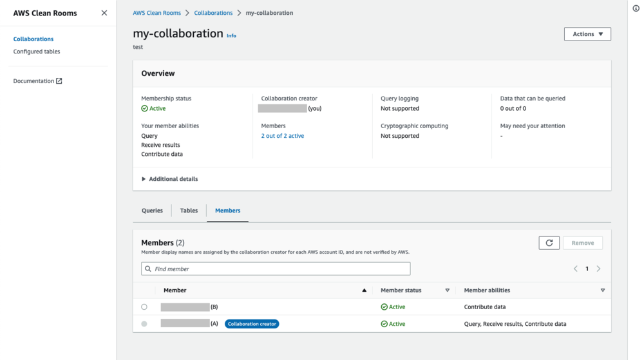Sort by Member abilities column arrow

[603, 290]
